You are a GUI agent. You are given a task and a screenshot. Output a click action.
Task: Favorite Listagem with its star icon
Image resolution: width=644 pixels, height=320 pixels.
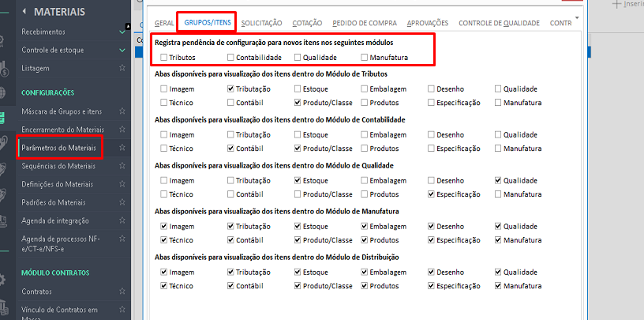[122, 69]
